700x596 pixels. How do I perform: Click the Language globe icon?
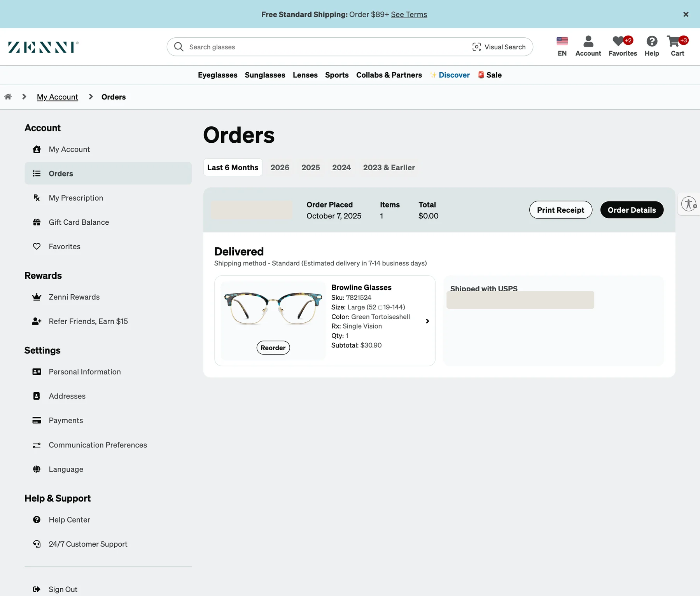coord(37,469)
